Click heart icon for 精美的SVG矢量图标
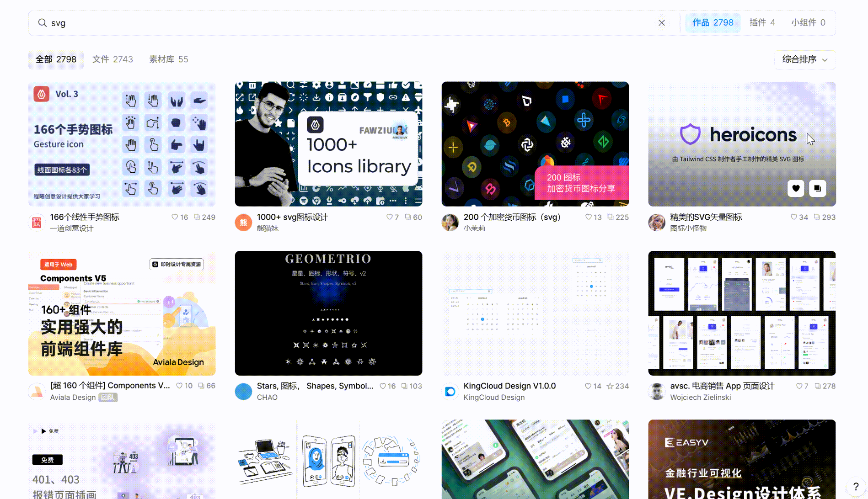The image size is (868, 499). [x=793, y=217]
